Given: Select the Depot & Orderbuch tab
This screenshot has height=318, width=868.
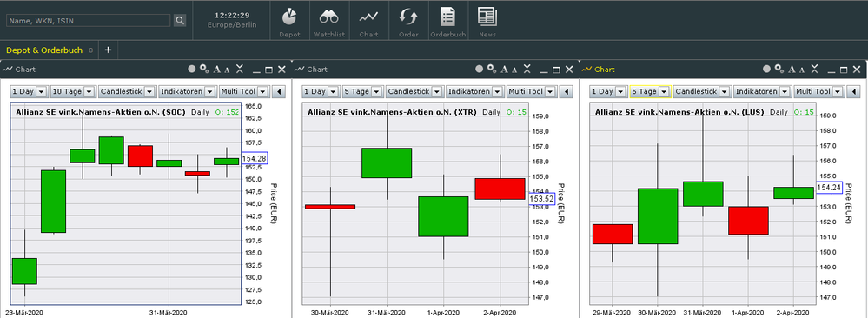Looking at the screenshot, I should (x=45, y=50).
